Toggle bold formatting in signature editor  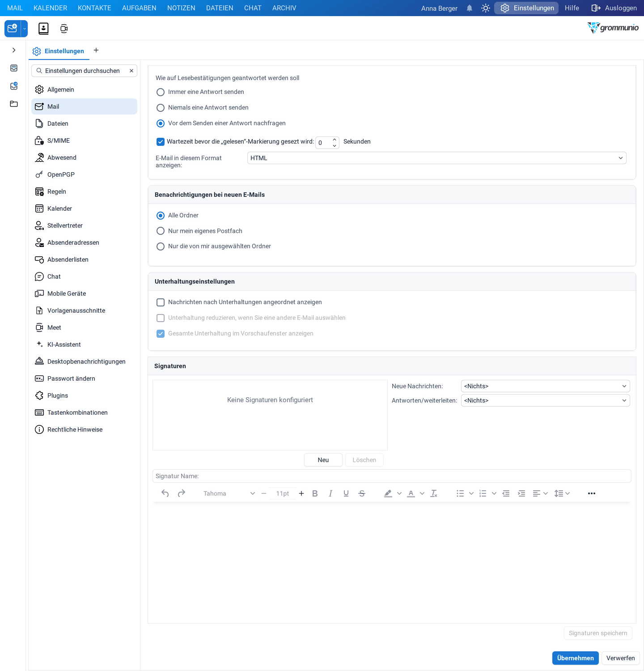[x=315, y=493]
